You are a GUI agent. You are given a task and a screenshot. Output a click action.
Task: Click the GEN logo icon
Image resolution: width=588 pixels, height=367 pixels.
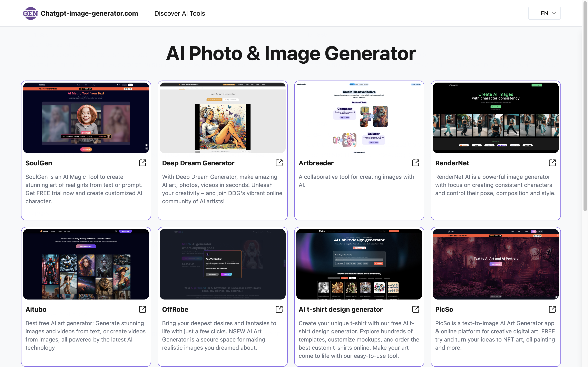click(x=30, y=13)
